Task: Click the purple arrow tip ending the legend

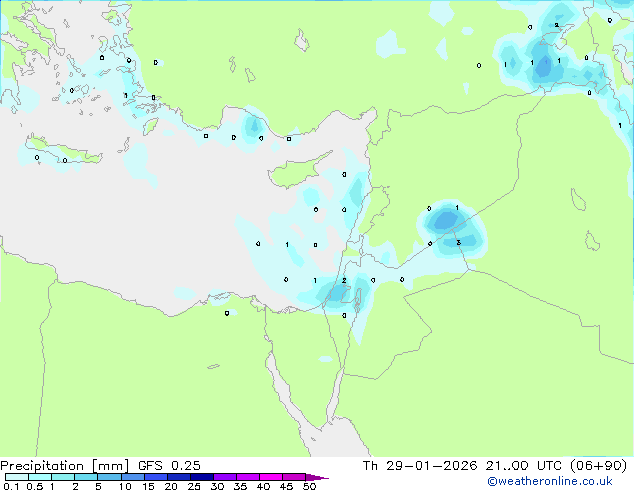Action: (317, 477)
